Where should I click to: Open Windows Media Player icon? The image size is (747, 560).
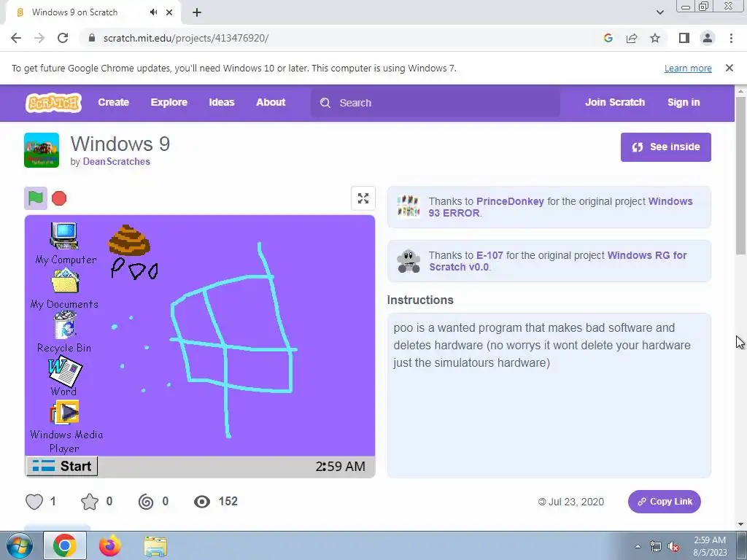pos(65,427)
